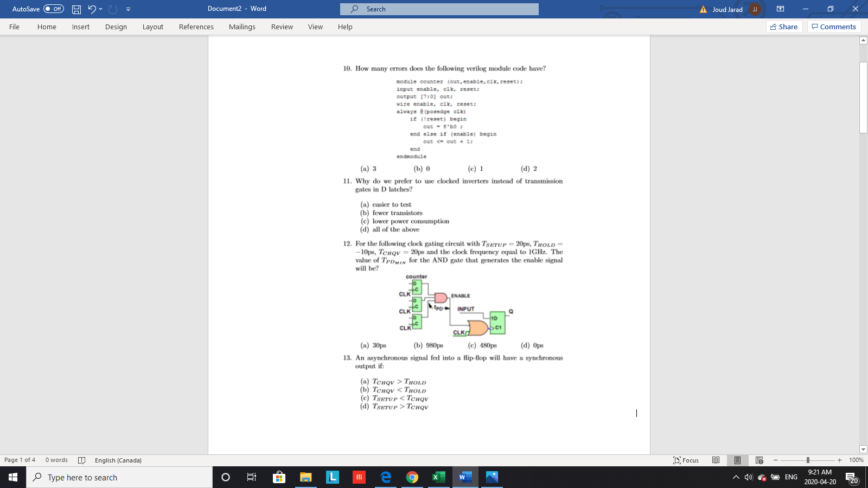
Task: Enable Focus mode in the status bar
Action: click(686, 460)
